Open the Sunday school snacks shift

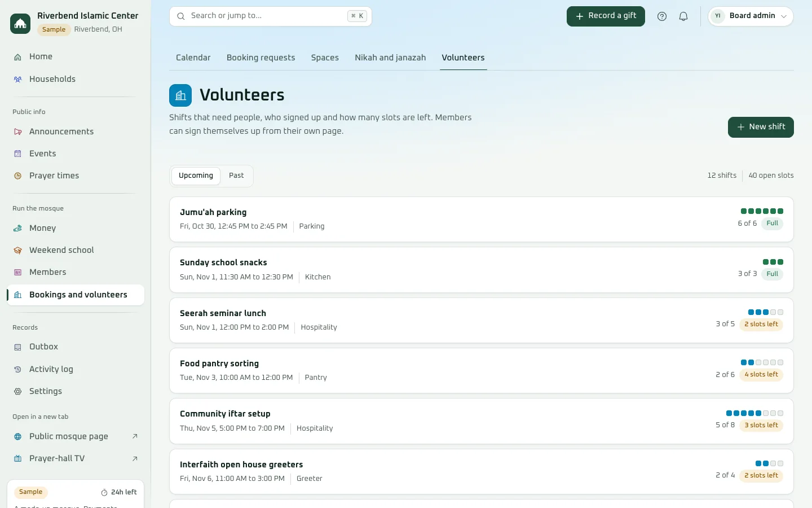pyautogui.click(x=482, y=270)
